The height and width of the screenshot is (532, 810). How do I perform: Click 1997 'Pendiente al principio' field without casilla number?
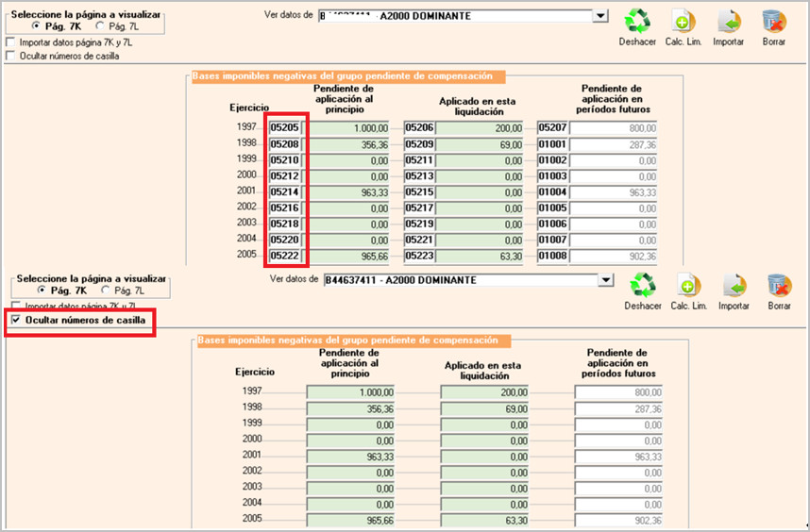pos(350,392)
